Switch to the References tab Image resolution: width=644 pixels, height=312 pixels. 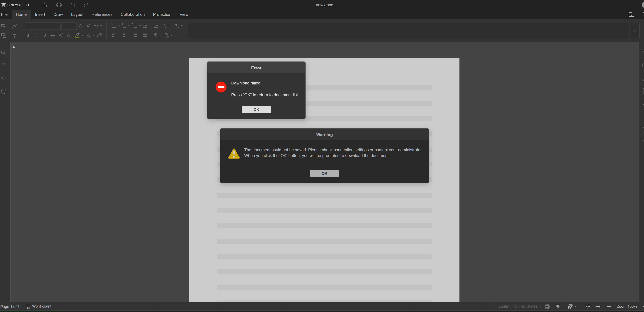click(x=102, y=14)
